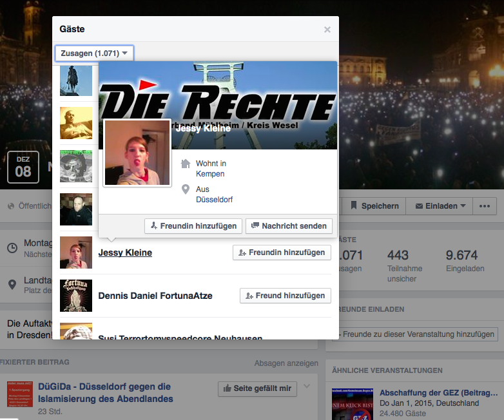Click the skull image guest avatar
The height and width of the screenshot is (420, 504).
click(76, 166)
